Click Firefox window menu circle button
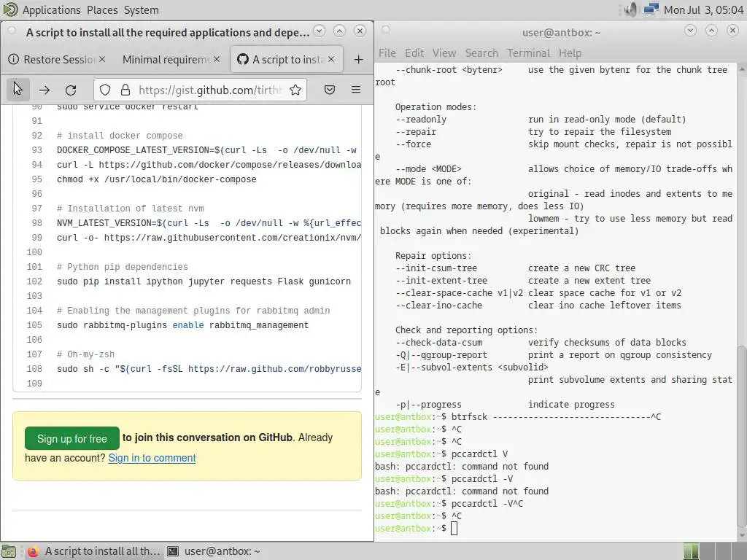The image size is (747, 560). pos(12,31)
